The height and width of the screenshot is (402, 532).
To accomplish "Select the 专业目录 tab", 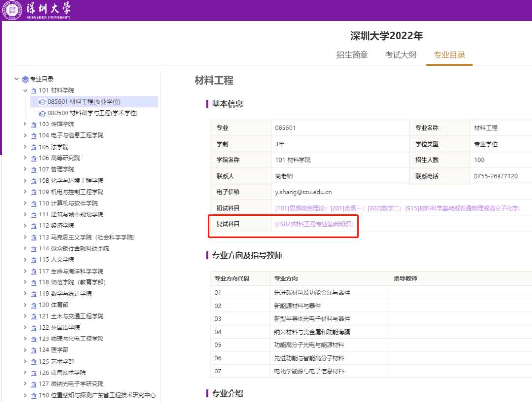I will (x=449, y=55).
